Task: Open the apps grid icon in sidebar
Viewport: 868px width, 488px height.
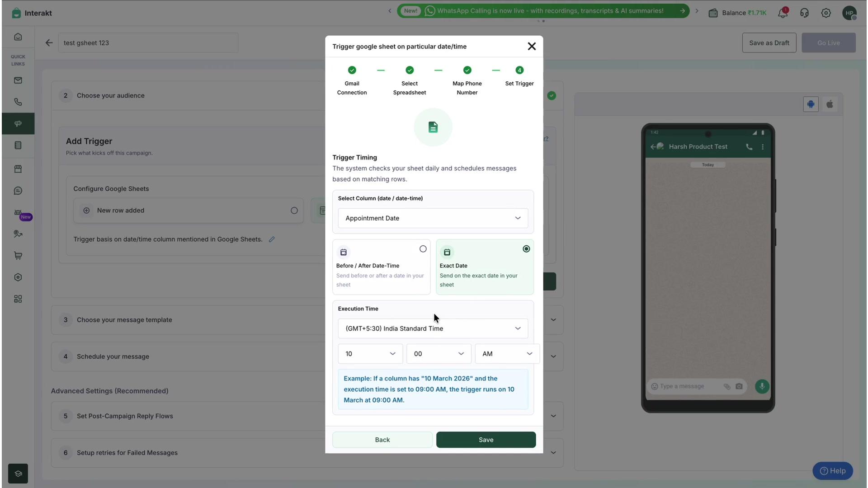Action: pyautogui.click(x=18, y=299)
